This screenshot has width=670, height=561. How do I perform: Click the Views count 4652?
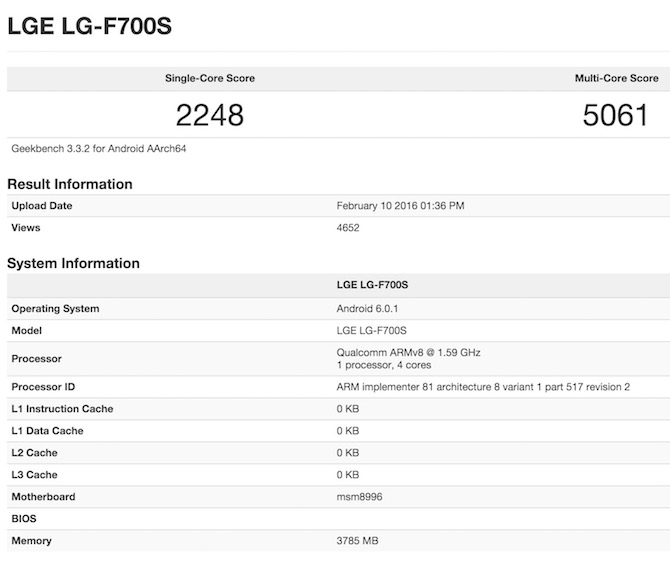[348, 228]
